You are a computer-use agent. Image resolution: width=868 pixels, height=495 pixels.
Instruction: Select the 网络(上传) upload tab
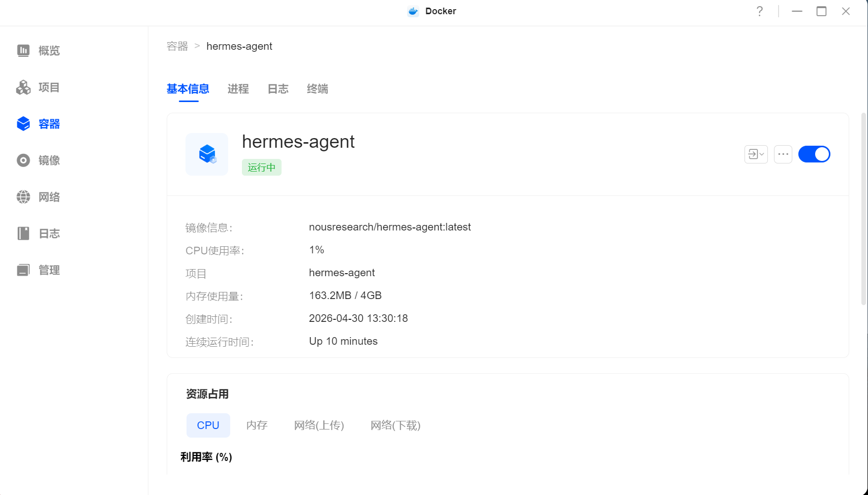point(319,425)
